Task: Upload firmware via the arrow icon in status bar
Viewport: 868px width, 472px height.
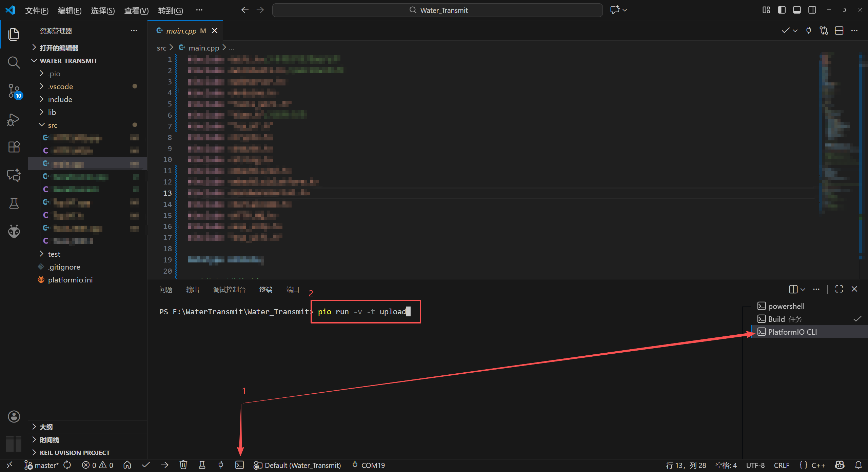Action: 164,465
